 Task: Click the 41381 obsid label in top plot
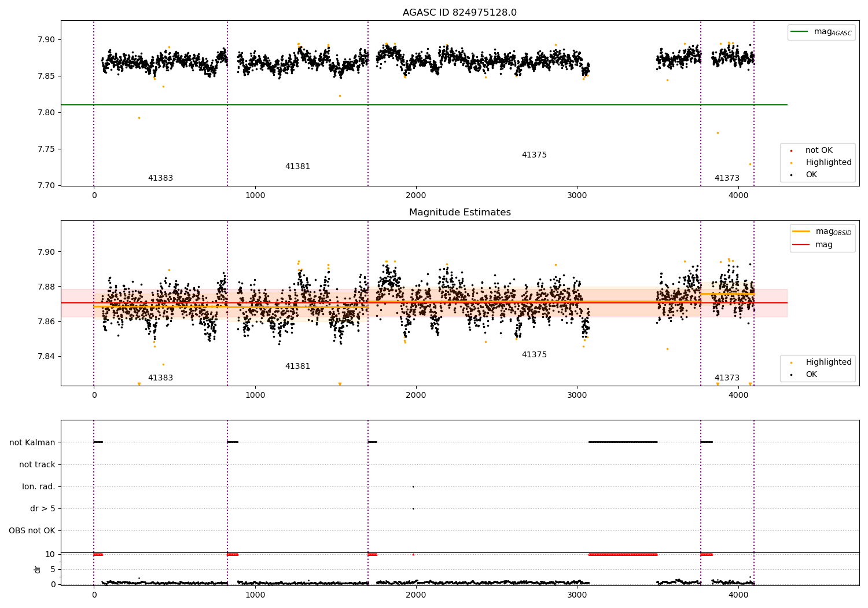(x=297, y=167)
